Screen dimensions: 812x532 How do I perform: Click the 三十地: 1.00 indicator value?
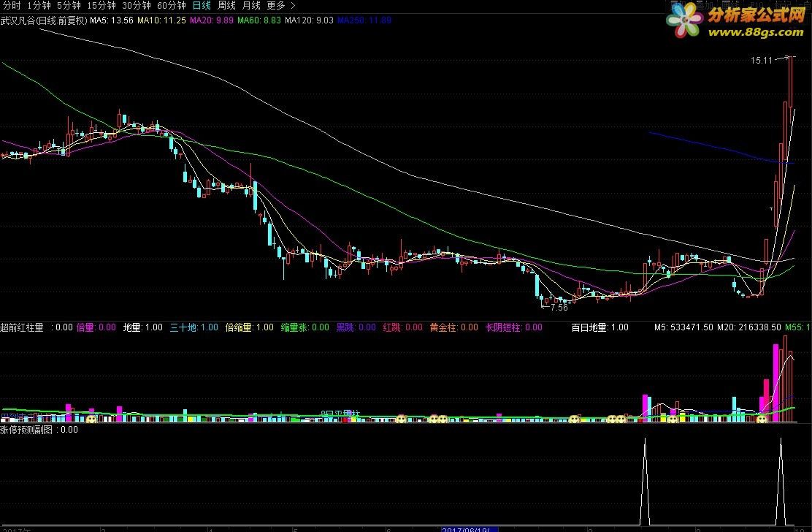194,327
